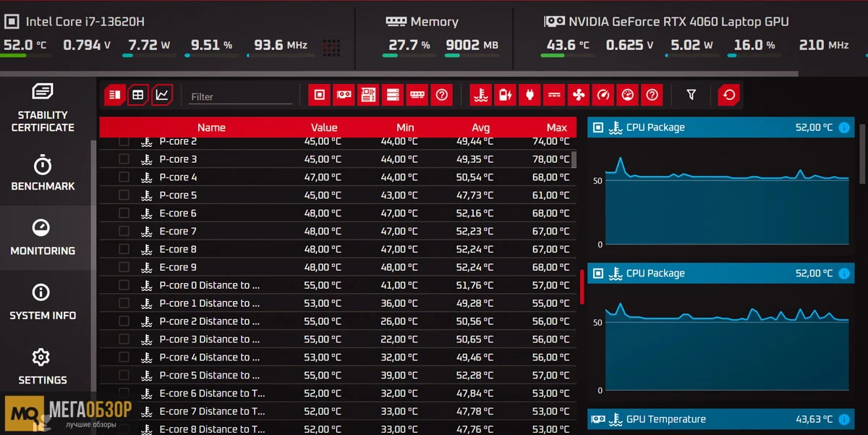
Task: Go to System Info in sidebar
Action: 43,302
